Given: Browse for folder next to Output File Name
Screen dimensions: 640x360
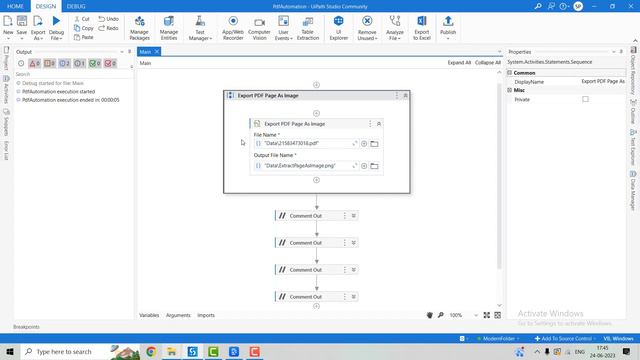Looking at the screenshot, I should click(x=374, y=166).
